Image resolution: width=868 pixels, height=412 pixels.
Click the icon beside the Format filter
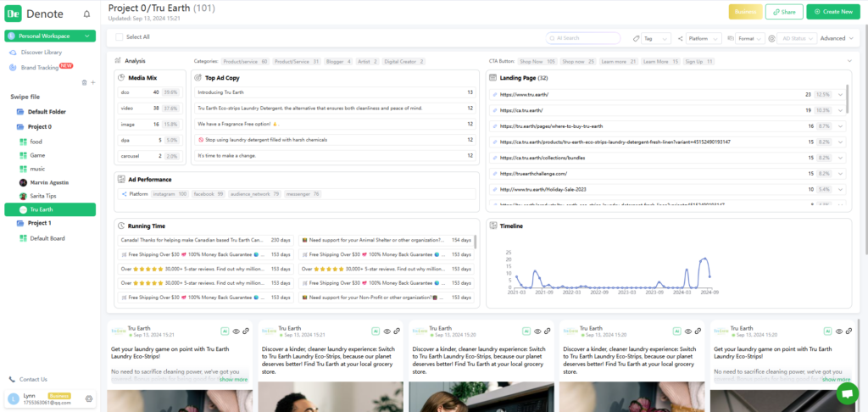pos(731,39)
